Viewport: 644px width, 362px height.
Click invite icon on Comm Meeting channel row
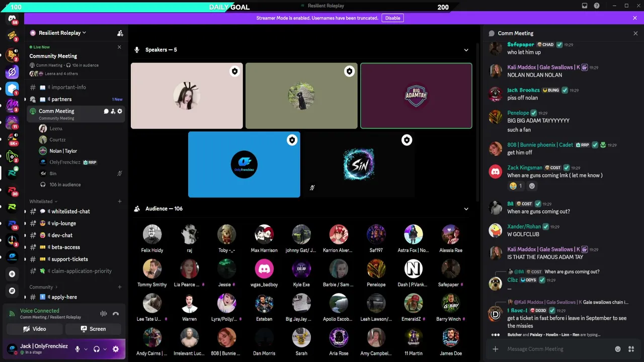[113, 111]
